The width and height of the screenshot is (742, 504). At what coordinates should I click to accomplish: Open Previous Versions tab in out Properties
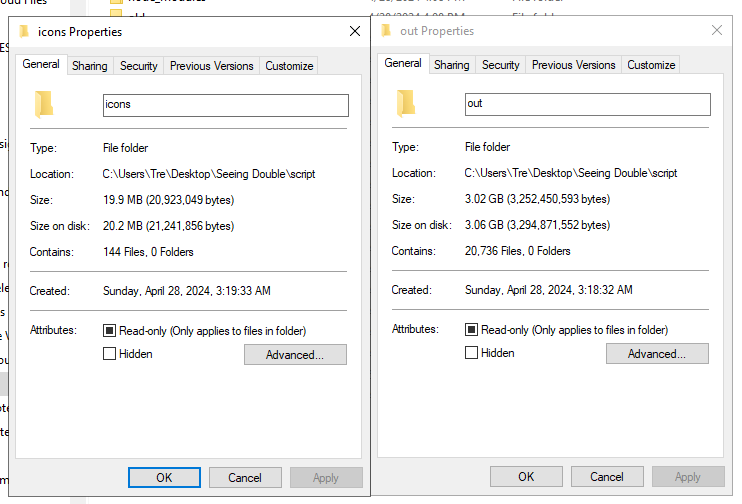click(x=574, y=65)
